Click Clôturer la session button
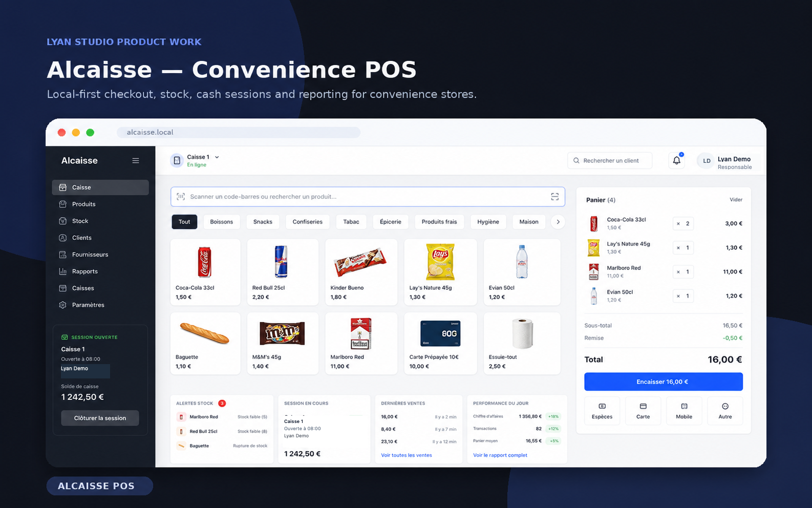Image resolution: width=812 pixels, height=508 pixels. (100, 418)
